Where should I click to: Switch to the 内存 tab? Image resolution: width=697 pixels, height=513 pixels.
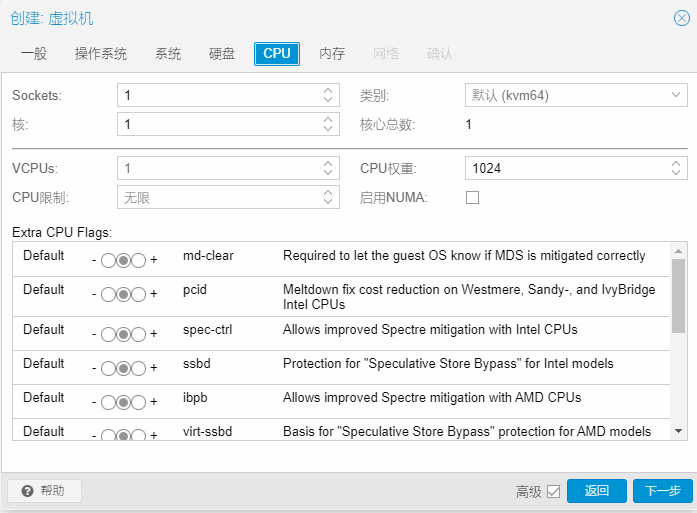(332, 54)
